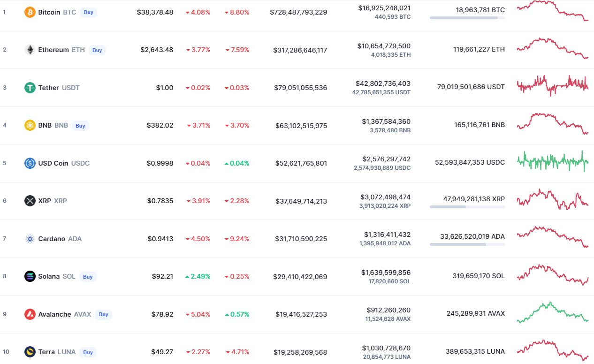Open the Terra name link
The image size is (594, 364).
pyautogui.click(x=46, y=352)
